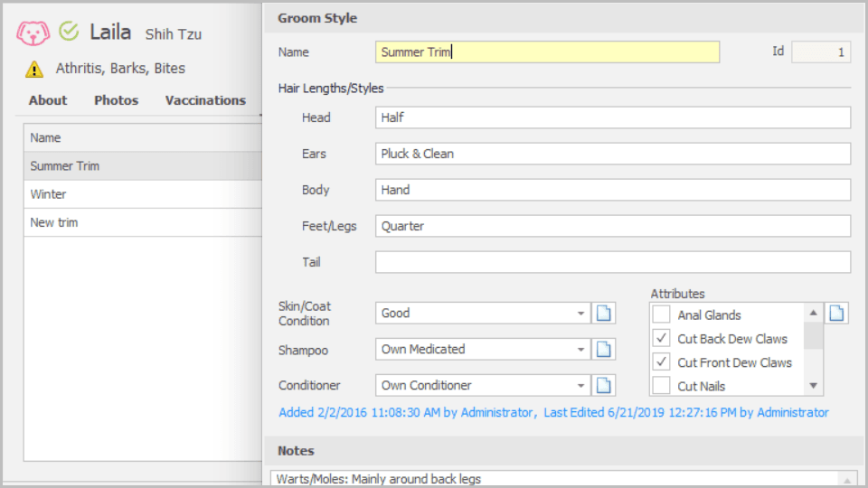Image resolution: width=868 pixels, height=488 pixels.
Task: Click the Feet/Legs length field
Action: pos(613,226)
